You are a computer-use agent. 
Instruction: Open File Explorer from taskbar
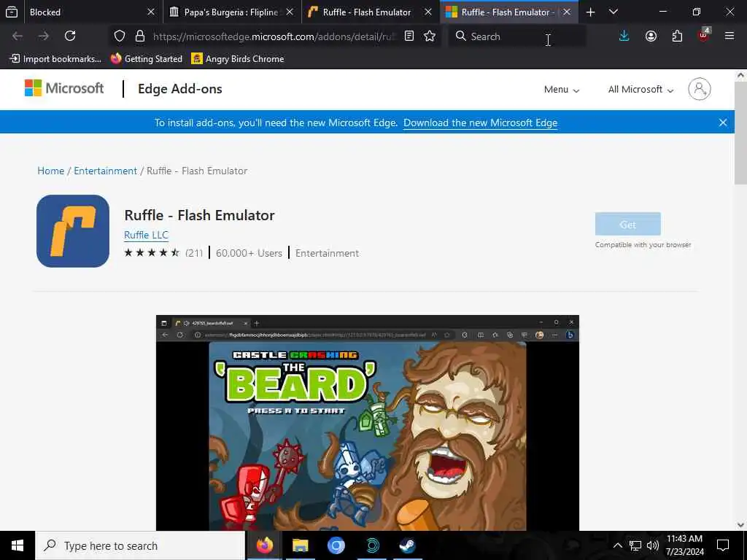(x=300, y=545)
